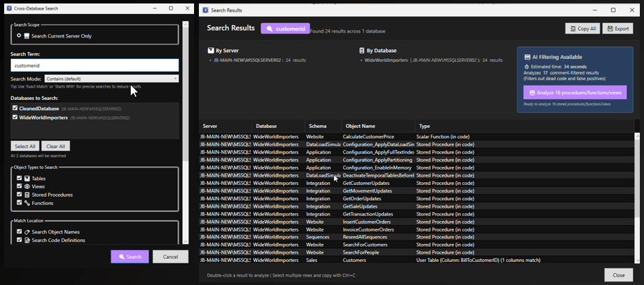Sort results by Schema column header

pos(317,126)
